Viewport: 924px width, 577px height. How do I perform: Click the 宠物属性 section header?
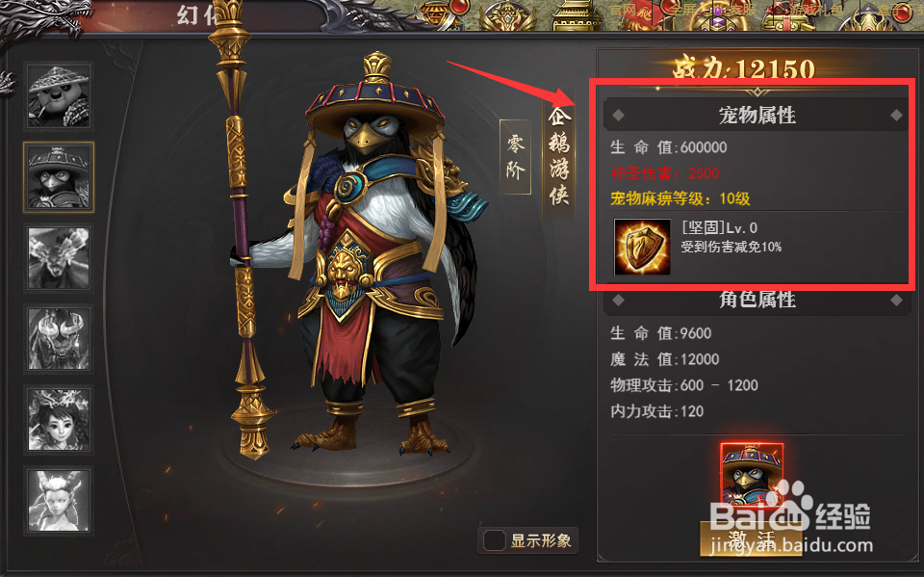(x=757, y=115)
